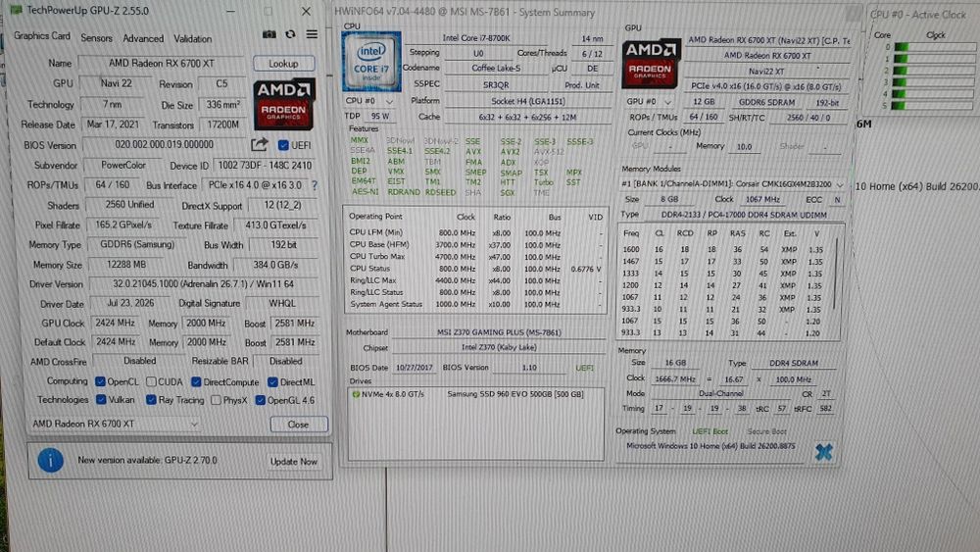Click the CPU Turbo Max row

(x=475, y=257)
